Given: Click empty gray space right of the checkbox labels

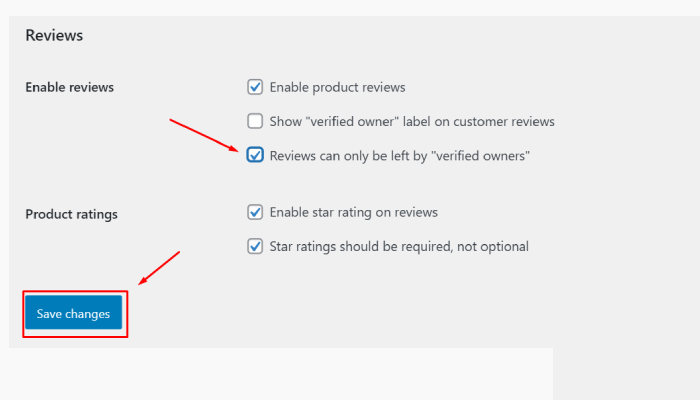Looking at the screenshot, I should (620, 180).
